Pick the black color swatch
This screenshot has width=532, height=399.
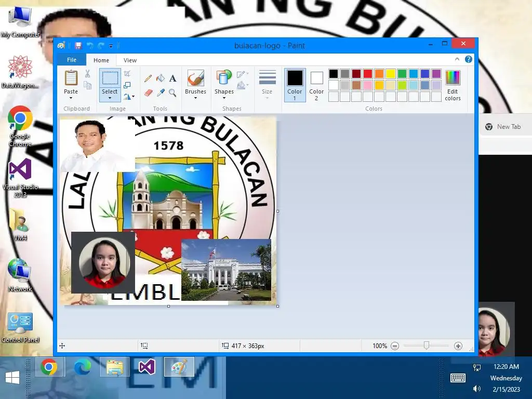(x=334, y=74)
